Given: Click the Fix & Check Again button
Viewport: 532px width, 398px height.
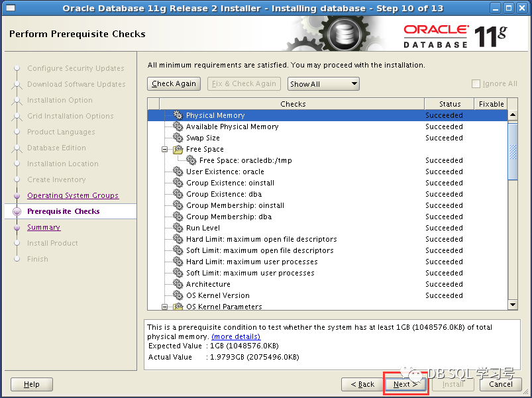Looking at the screenshot, I should (x=244, y=83).
